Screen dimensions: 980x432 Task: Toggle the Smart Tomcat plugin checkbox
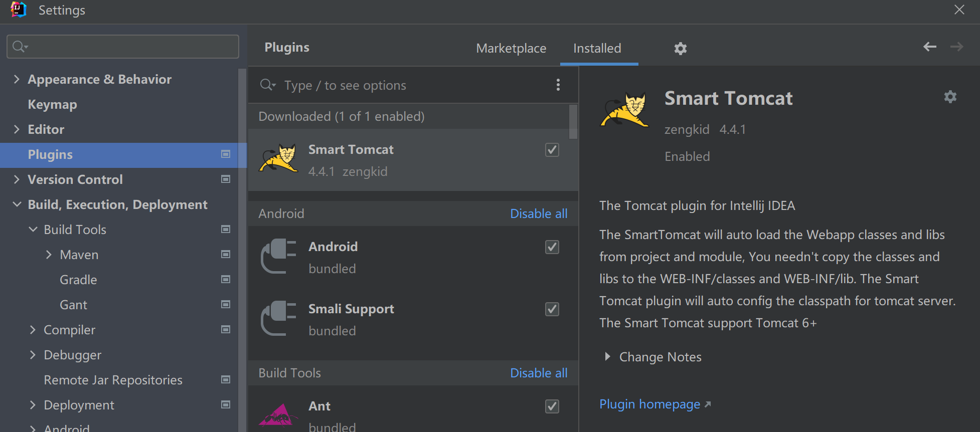[552, 150]
